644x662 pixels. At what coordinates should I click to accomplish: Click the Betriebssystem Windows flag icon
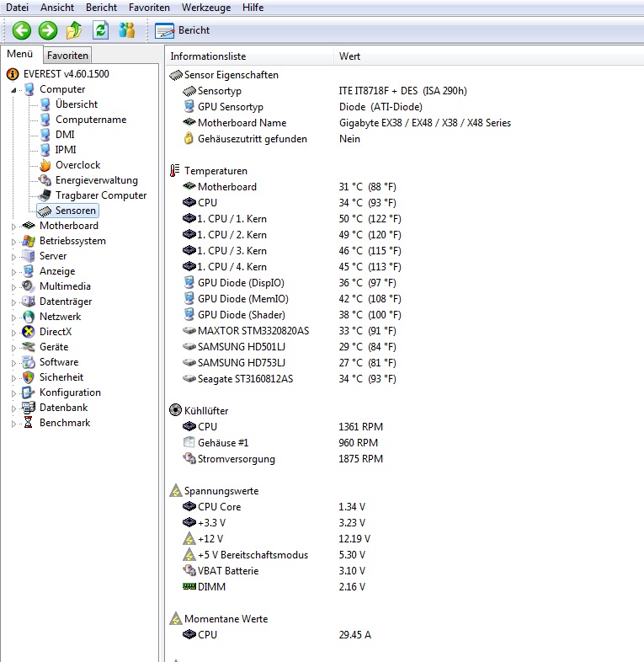click(29, 241)
